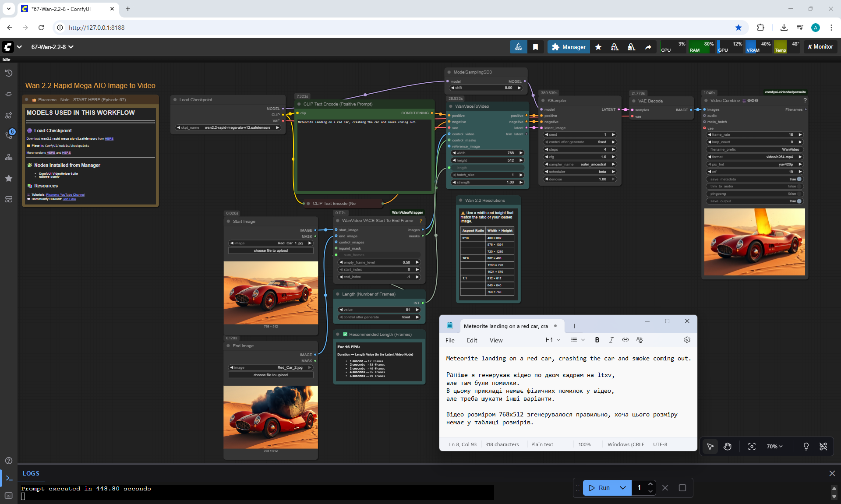The height and width of the screenshot is (504, 841).
Task: Open the 70% zoom level dropdown
Action: pyautogui.click(x=774, y=446)
